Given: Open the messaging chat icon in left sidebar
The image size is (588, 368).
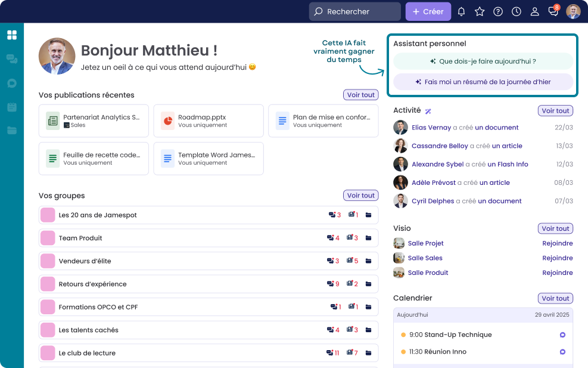Looking at the screenshot, I should (x=12, y=58).
